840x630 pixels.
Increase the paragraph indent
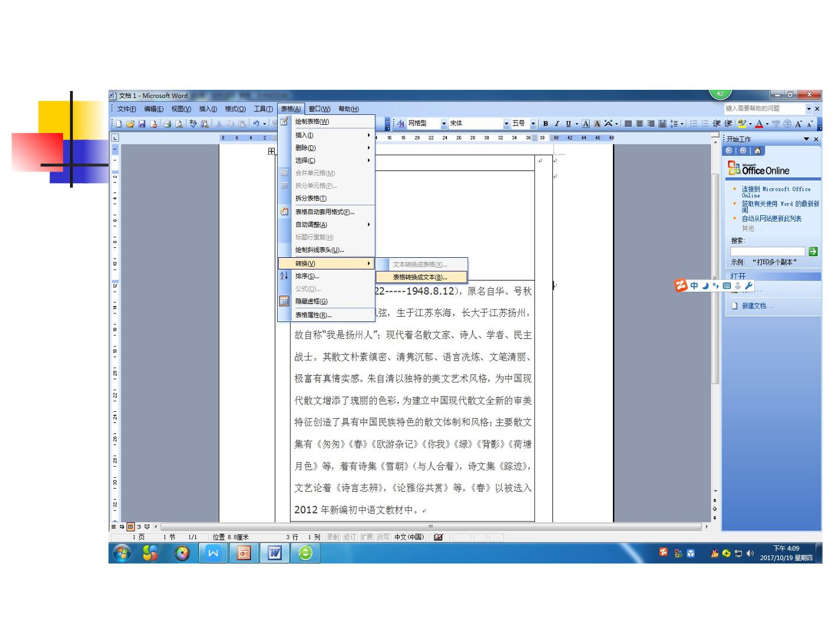coord(728,124)
